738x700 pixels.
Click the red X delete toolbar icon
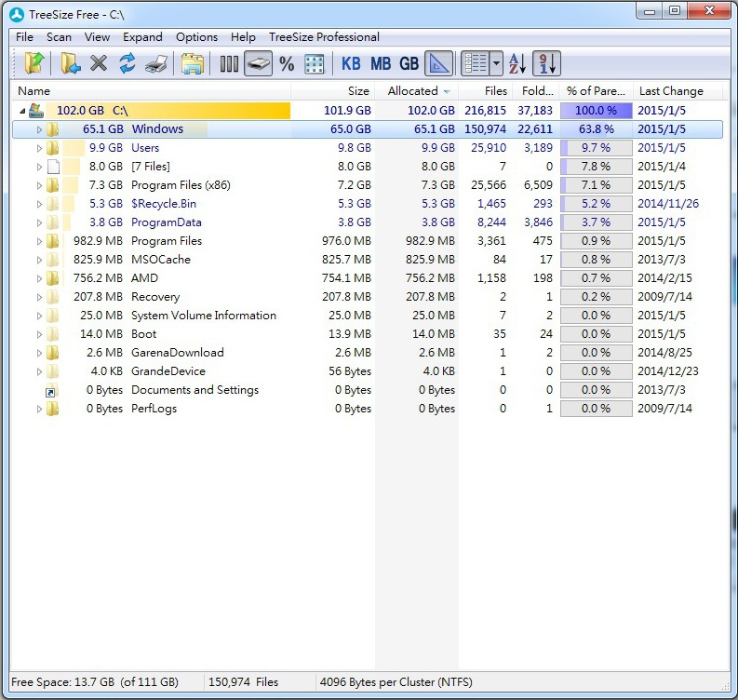99,63
